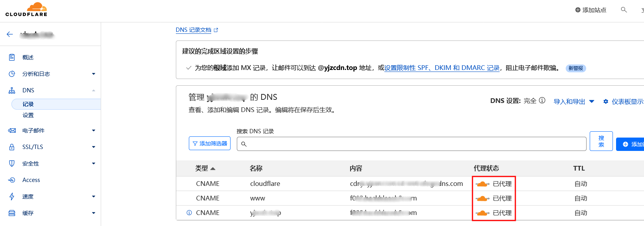Click the back arrow in sidebar

(x=10, y=35)
